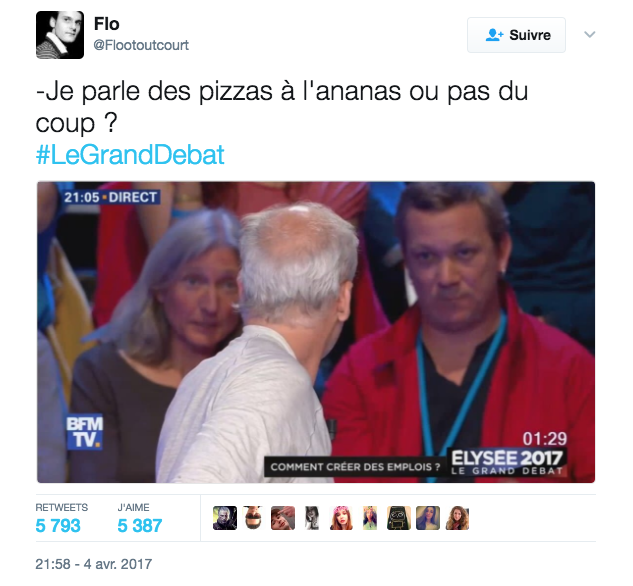Open the tweet timestamp 21:58 - 4 avr. 2017
633x586 pixels.
(x=94, y=564)
